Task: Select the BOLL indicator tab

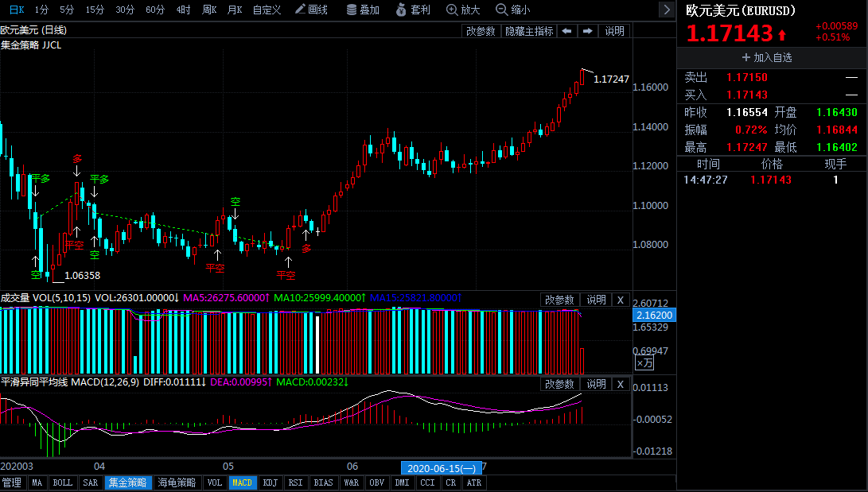Action: (x=62, y=482)
